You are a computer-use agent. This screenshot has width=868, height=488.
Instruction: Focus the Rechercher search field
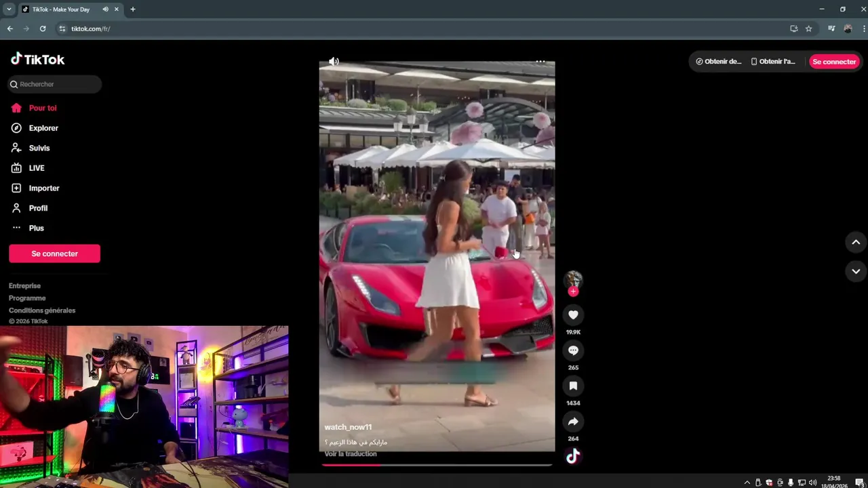55,84
